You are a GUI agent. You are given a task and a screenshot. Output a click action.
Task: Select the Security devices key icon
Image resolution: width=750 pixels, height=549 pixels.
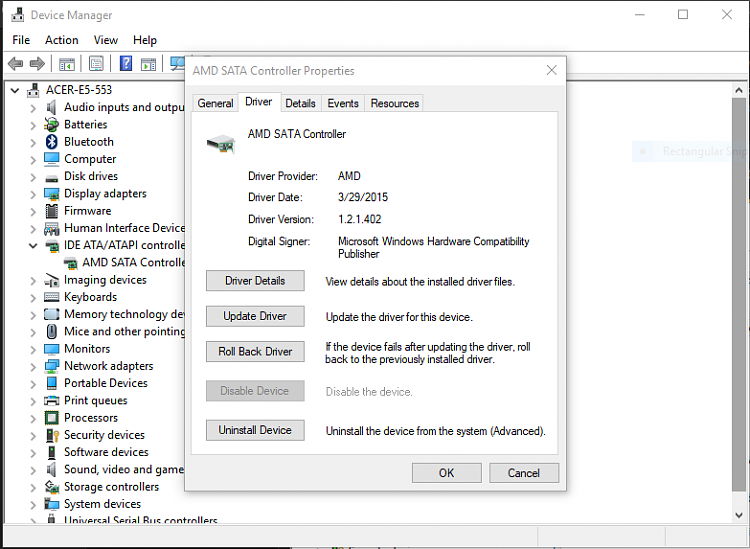(x=52, y=435)
